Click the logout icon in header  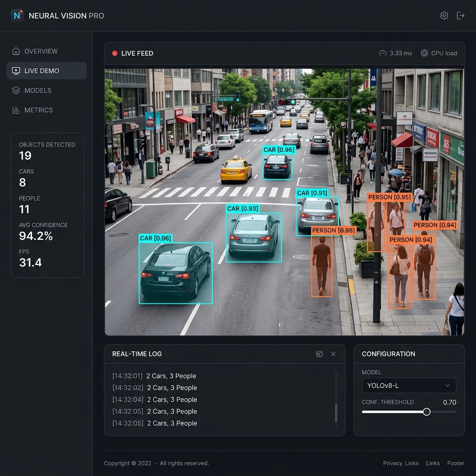coord(461,15)
